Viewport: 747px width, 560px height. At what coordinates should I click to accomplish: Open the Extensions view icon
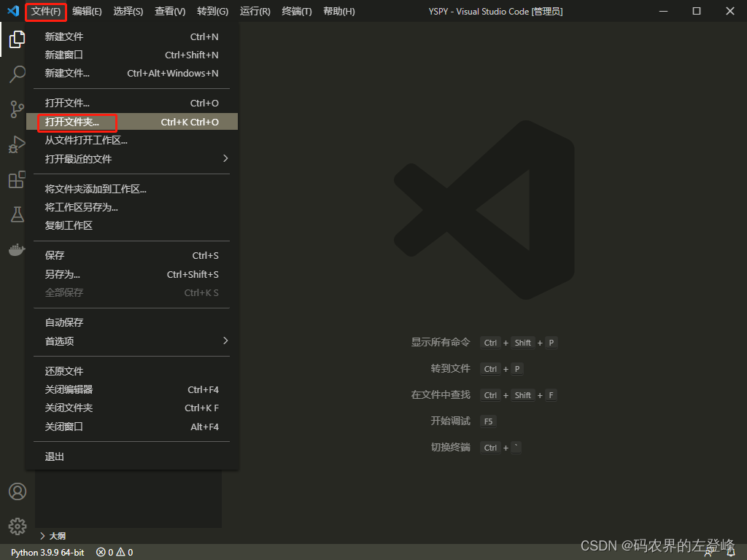click(18, 179)
